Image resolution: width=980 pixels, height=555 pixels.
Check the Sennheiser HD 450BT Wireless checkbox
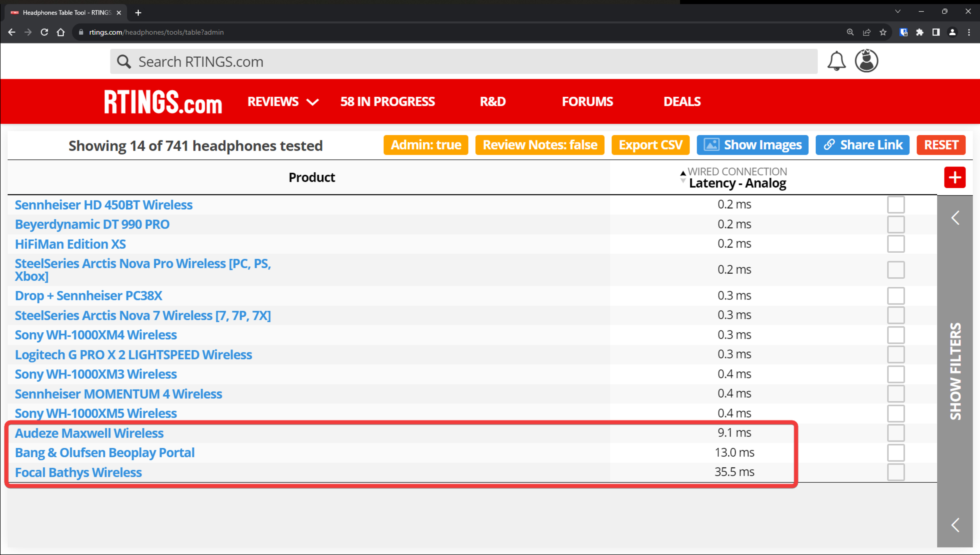click(895, 205)
